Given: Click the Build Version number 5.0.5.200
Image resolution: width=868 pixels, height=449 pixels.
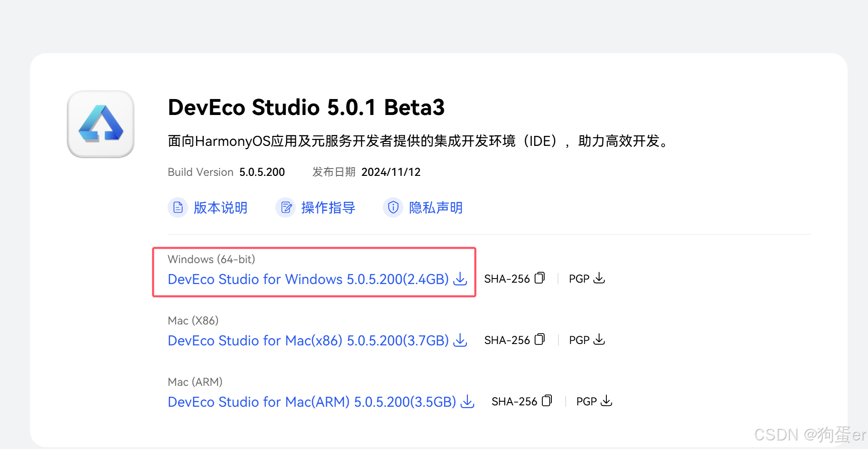Looking at the screenshot, I should coord(262,172).
